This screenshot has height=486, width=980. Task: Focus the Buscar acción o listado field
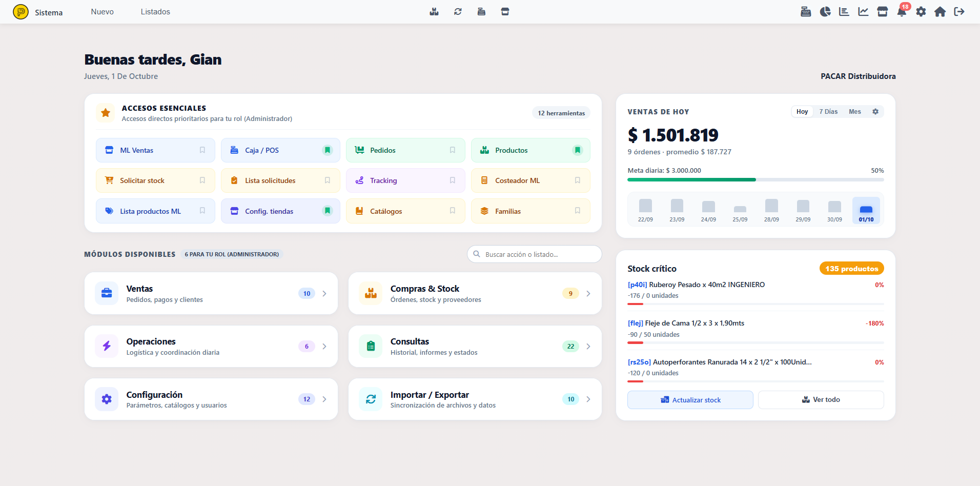click(535, 254)
